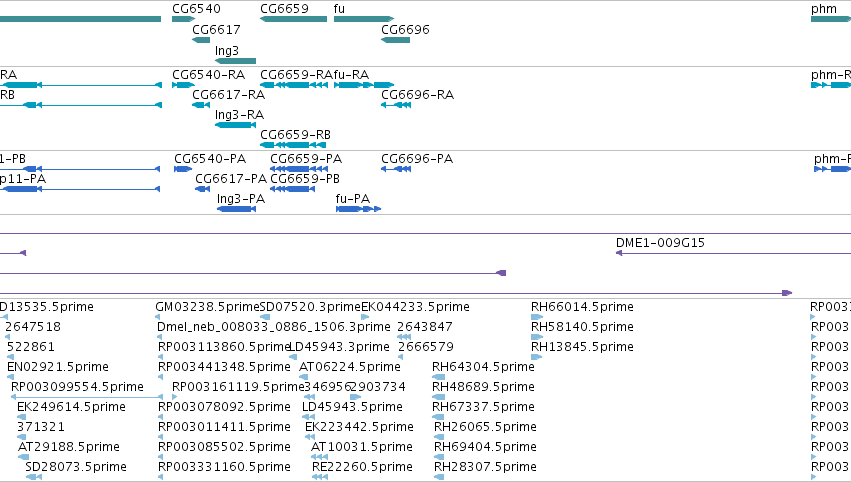Select the CG6659-RA transcript glyph
Viewport: 851px width, 482px height.
pyautogui.click(x=294, y=85)
